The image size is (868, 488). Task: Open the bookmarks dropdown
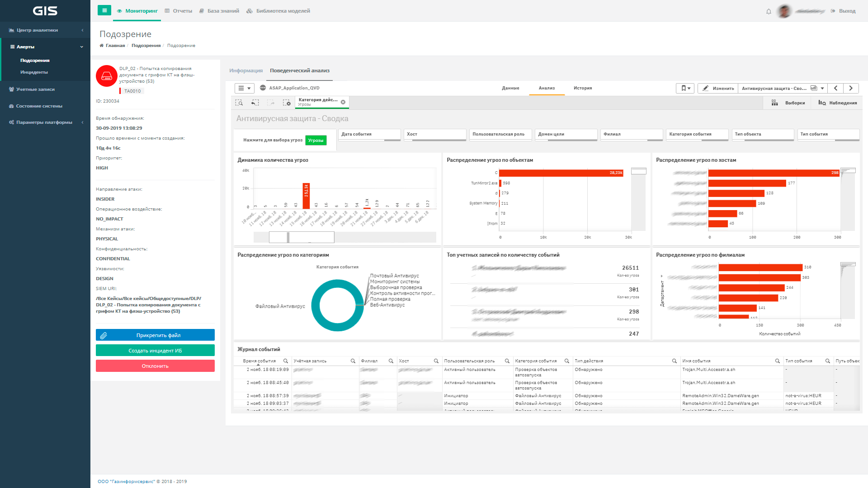pyautogui.click(x=685, y=89)
